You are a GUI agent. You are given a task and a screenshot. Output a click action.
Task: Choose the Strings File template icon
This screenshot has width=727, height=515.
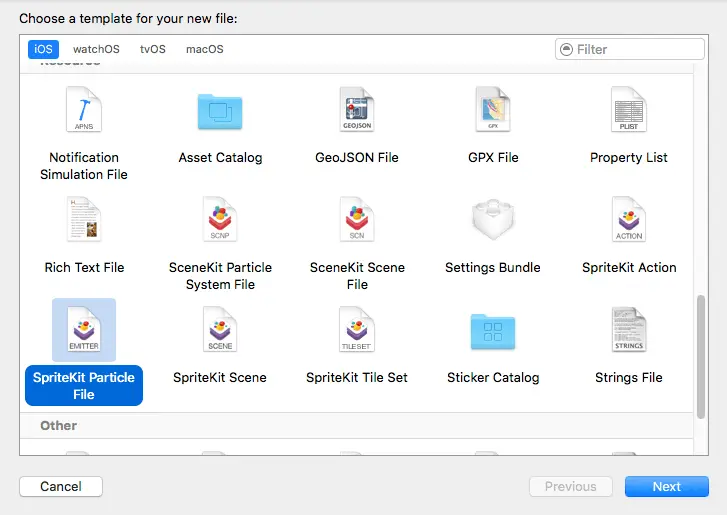(x=629, y=331)
